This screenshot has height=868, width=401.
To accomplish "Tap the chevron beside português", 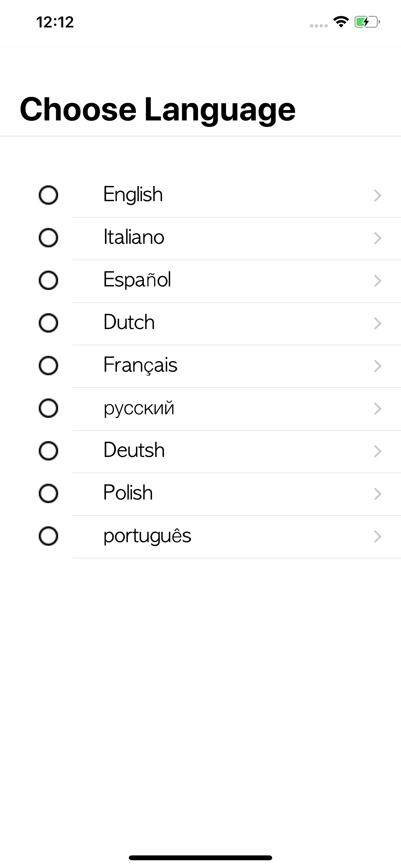I will coord(377,536).
